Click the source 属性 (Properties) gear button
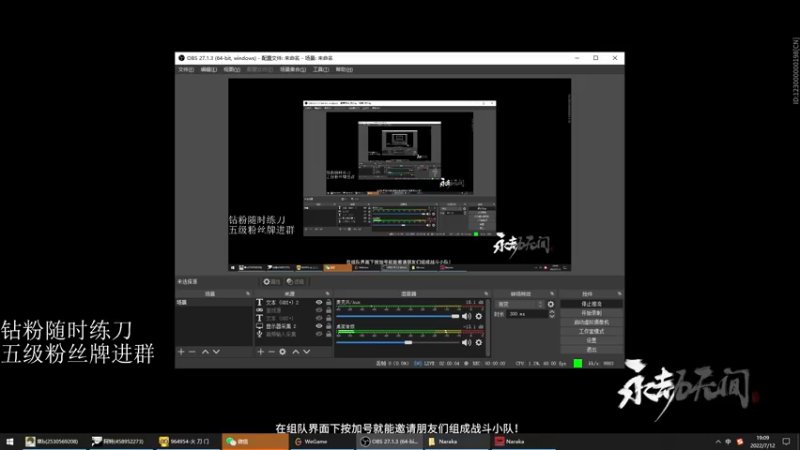 [x=271, y=282]
